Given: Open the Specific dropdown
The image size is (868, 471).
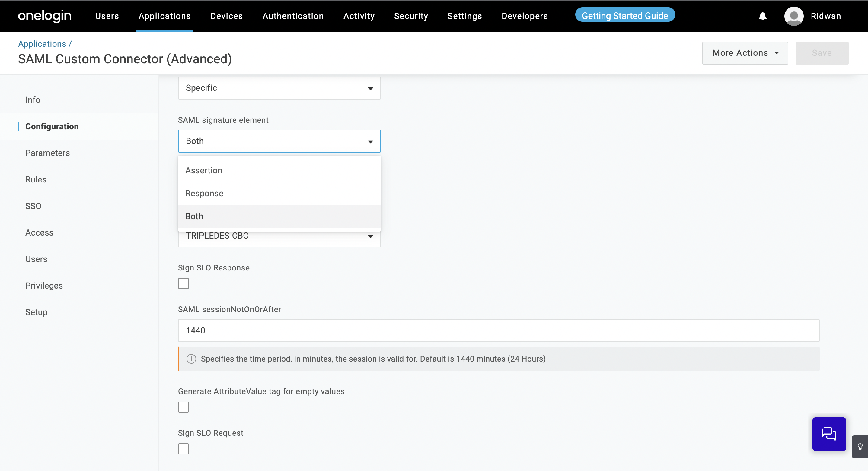Looking at the screenshot, I should pos(279,88).
